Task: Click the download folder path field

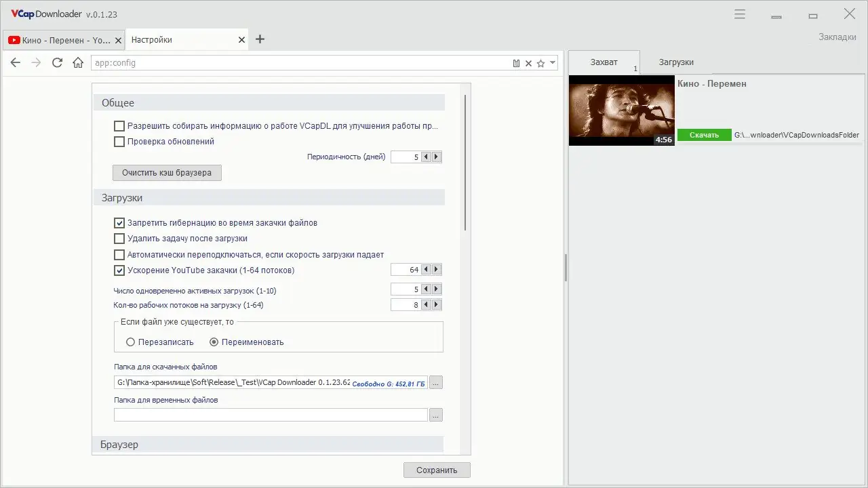Action: pyautogui.click(x=271, y=383)
